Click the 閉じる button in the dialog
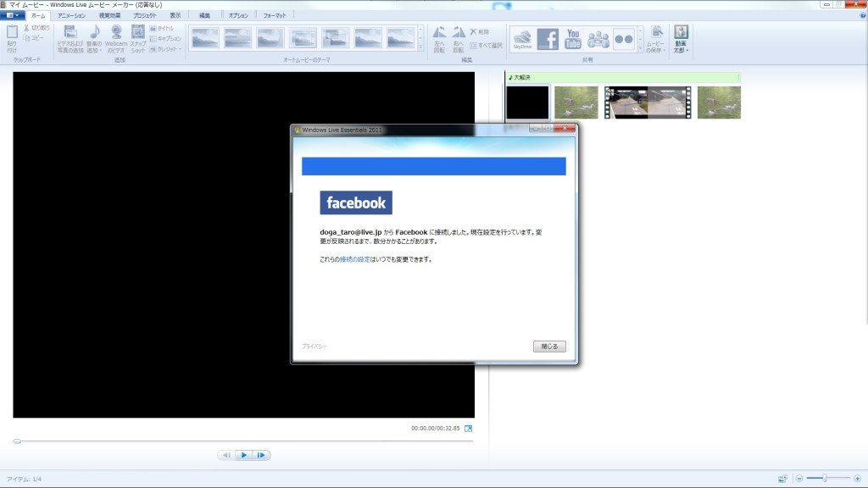The image size is (868, 488). (549, 347)
